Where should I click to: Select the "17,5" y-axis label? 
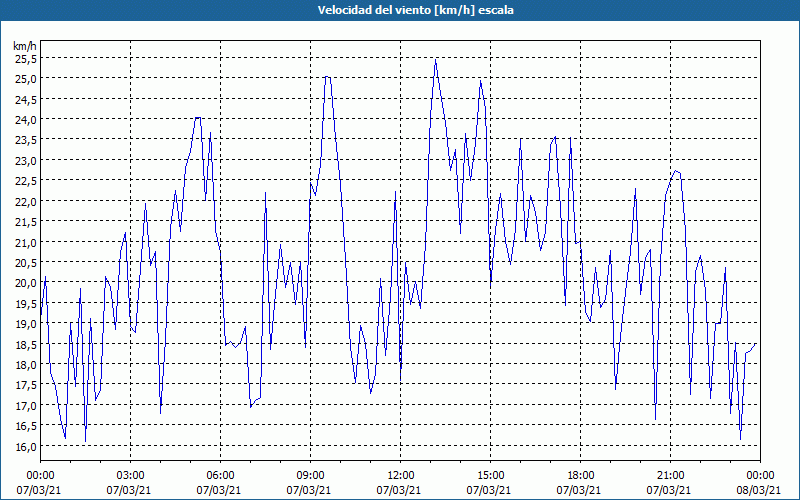click(x=25, y=386)
